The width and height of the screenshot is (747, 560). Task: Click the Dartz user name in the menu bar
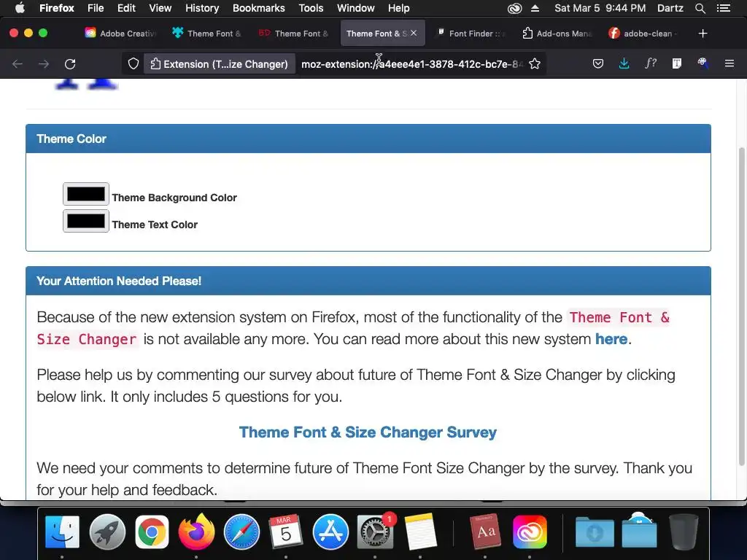[x=670, y=8]
